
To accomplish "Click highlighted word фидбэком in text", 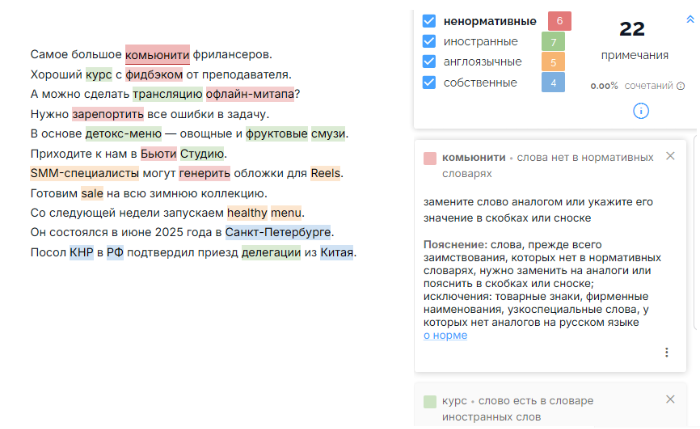I will pos(154,75).
